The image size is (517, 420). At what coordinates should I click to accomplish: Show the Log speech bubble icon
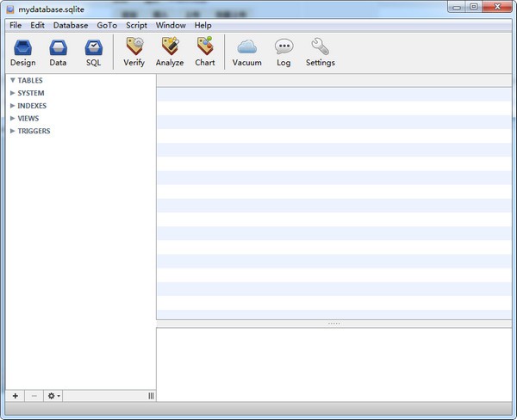click(283, 46)
